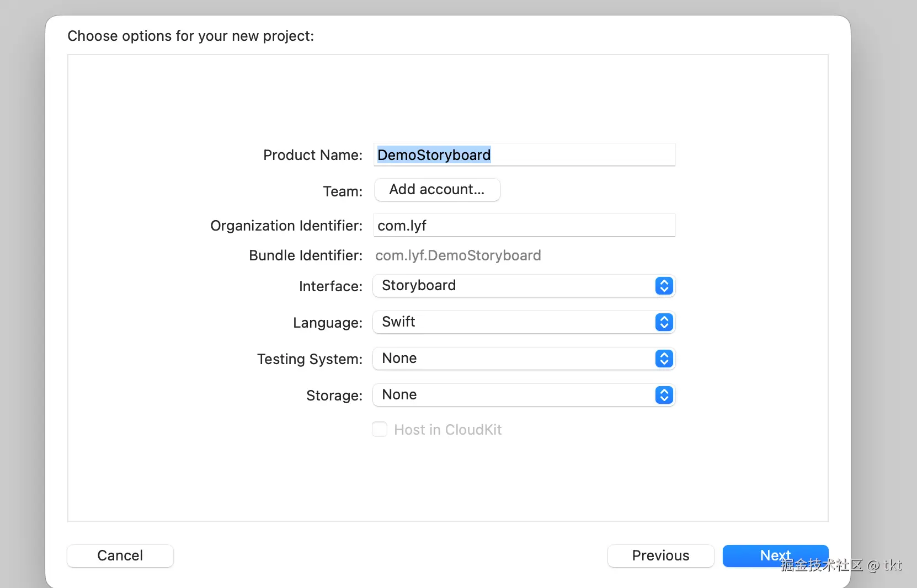Click into the Product Name text field
This screenshot has width=917, height=588.
coord(579,155)
